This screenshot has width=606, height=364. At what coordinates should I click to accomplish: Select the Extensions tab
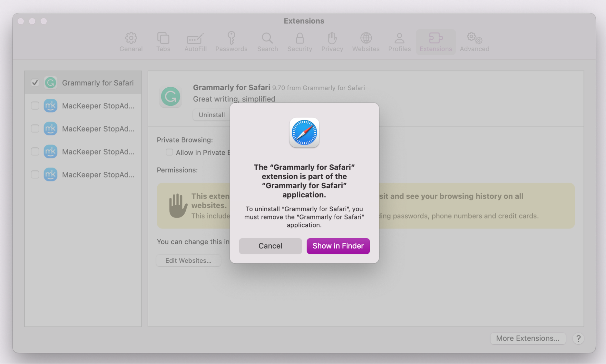click(x=436, y=42)
